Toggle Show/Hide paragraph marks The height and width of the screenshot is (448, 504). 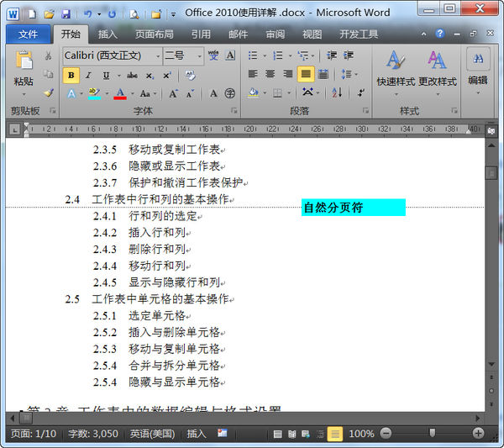[361, 93]
